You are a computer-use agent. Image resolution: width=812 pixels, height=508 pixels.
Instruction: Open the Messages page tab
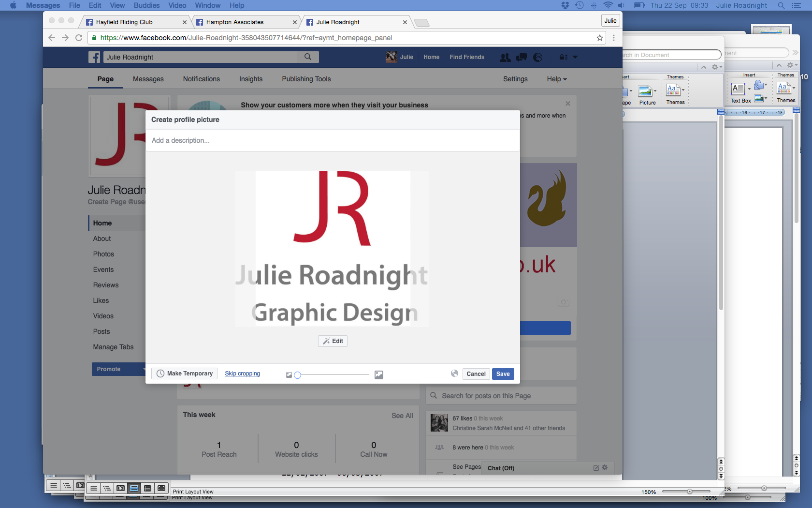pyautogui.click(x=148, y=79)
